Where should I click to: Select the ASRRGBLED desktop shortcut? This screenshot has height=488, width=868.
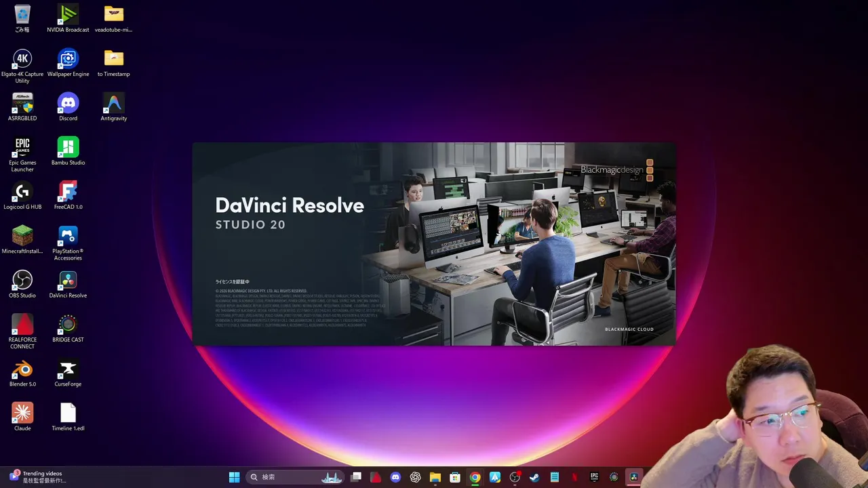[x=22, y=106]
